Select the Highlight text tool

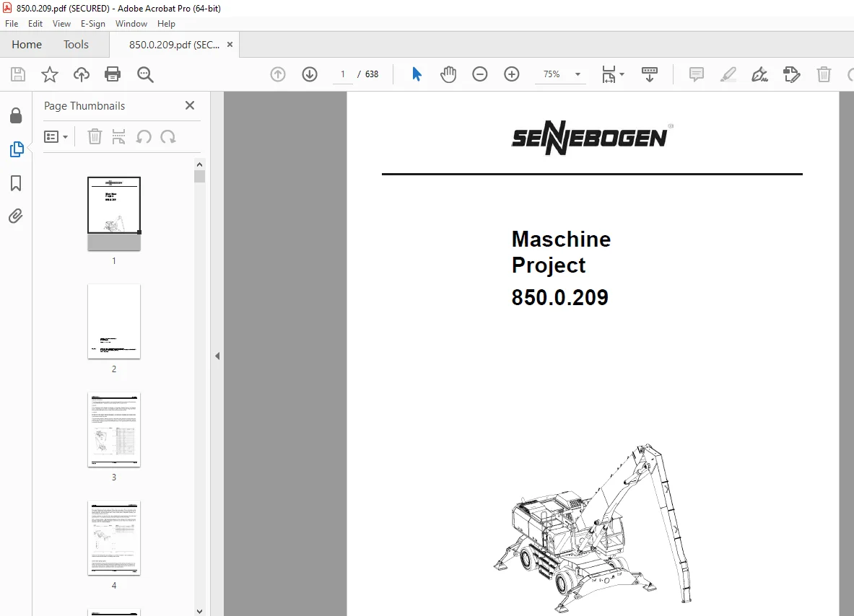pyautogui.click(x=728, y=74)
